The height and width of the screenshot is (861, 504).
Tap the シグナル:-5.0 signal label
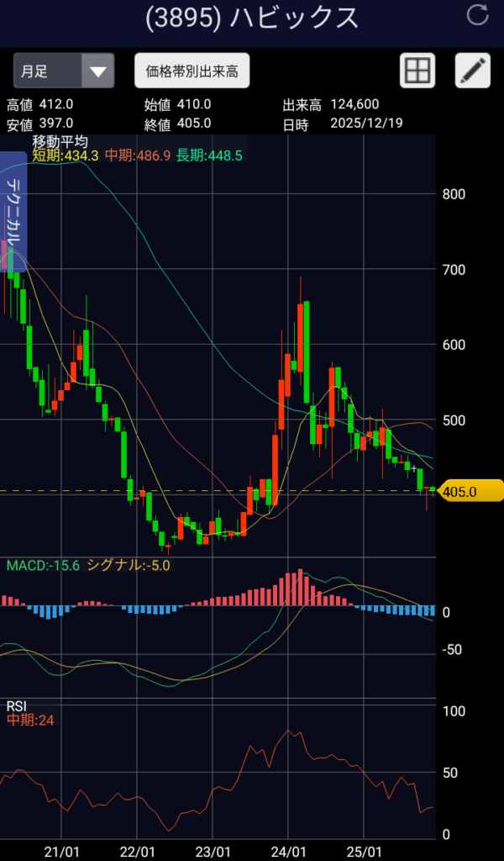click(129, 565)
